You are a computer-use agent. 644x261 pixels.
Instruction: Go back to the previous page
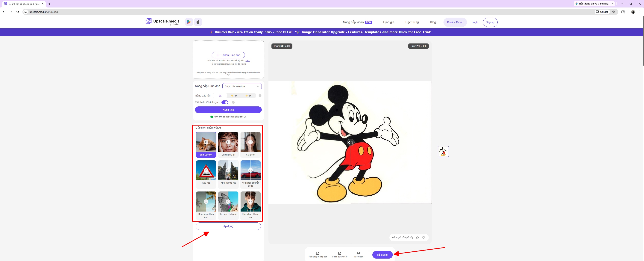4,12
